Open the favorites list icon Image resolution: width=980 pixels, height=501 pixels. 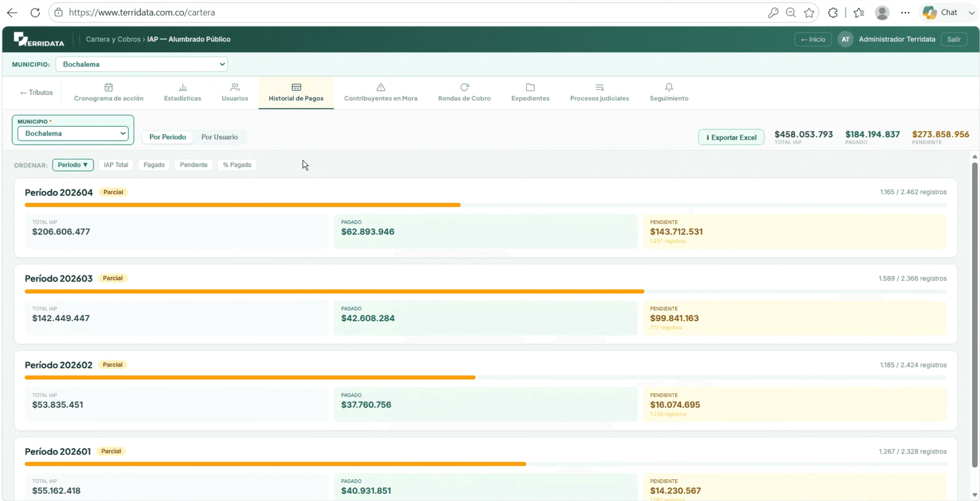859,13
